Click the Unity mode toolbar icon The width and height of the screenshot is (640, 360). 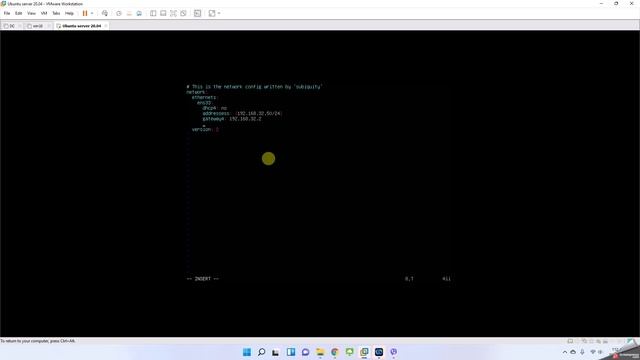184,13
